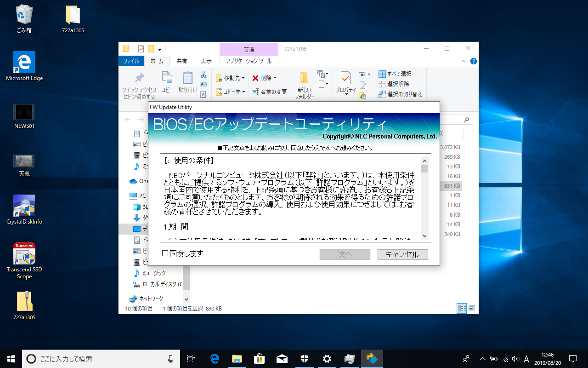Image resolution: width=588 pixels, height=368 pixels.
Task: Open the new item dropdown in ribbon
Action: pyautogui.click(x=323, y=74)
